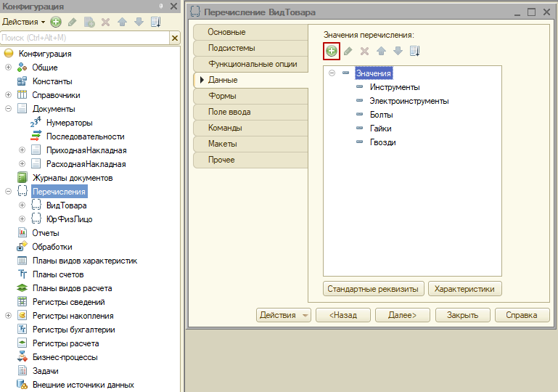Click the edit pencil above enumeration values
The width and height of the screenshot is (558, 392).
[348, 52]
